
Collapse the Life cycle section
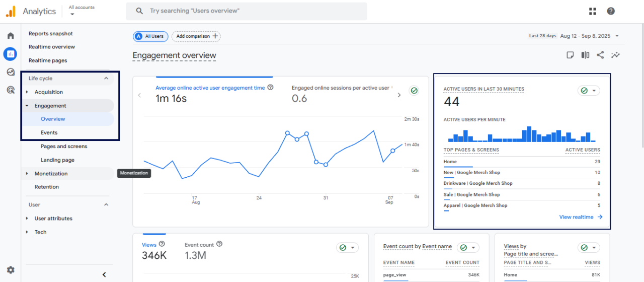106,79
